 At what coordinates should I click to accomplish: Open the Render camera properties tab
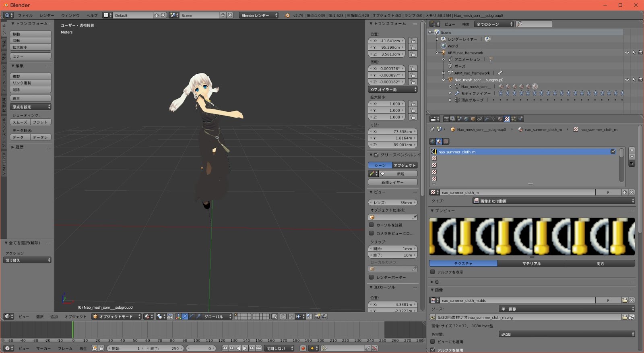[x=446, y=119]
